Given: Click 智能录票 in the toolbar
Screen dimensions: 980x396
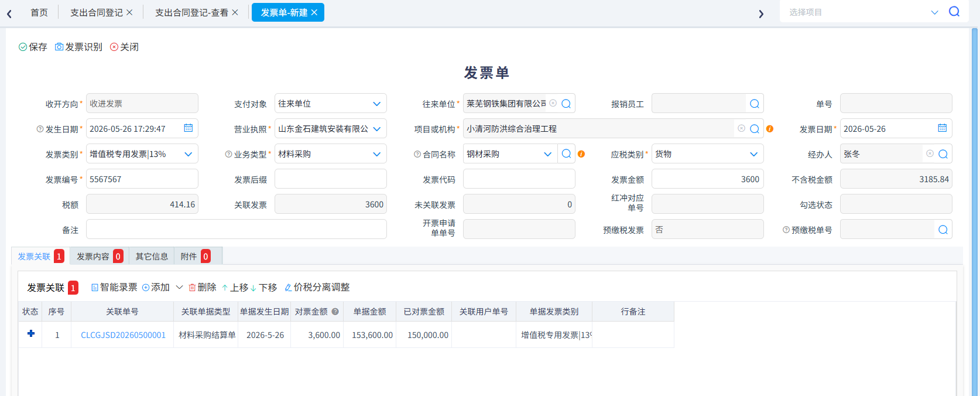Looking at the screenshot, I should tap(114, 287).
